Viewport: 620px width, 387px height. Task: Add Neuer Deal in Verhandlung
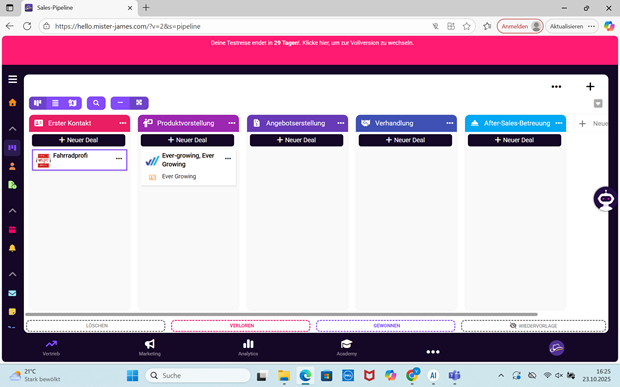[405, 140]
